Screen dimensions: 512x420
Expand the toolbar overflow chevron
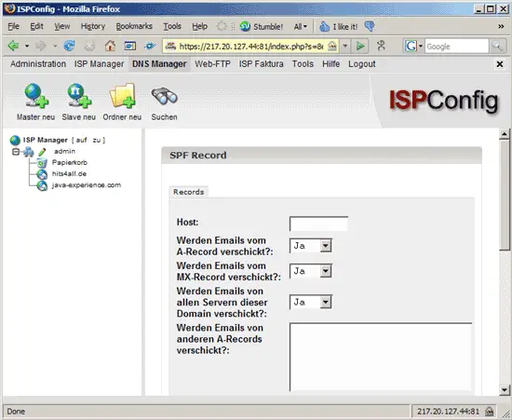click(501, 26)
